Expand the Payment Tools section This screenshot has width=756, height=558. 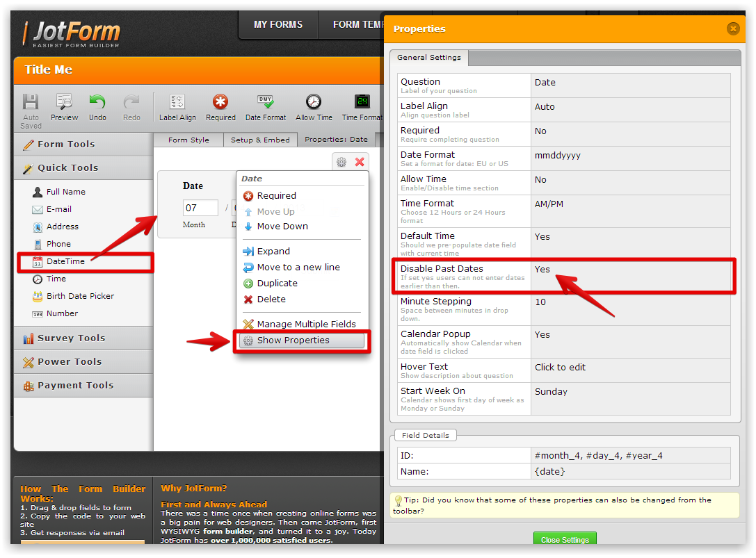coord(83,385)
